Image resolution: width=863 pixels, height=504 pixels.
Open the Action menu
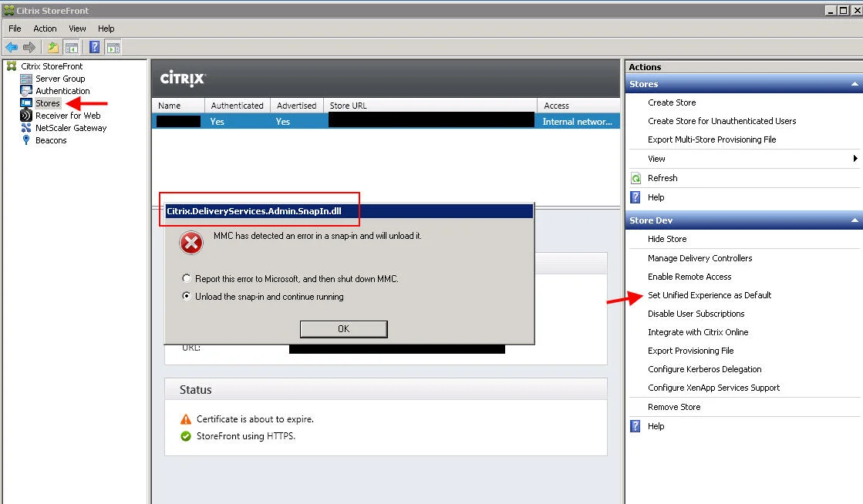click(45, 29)
